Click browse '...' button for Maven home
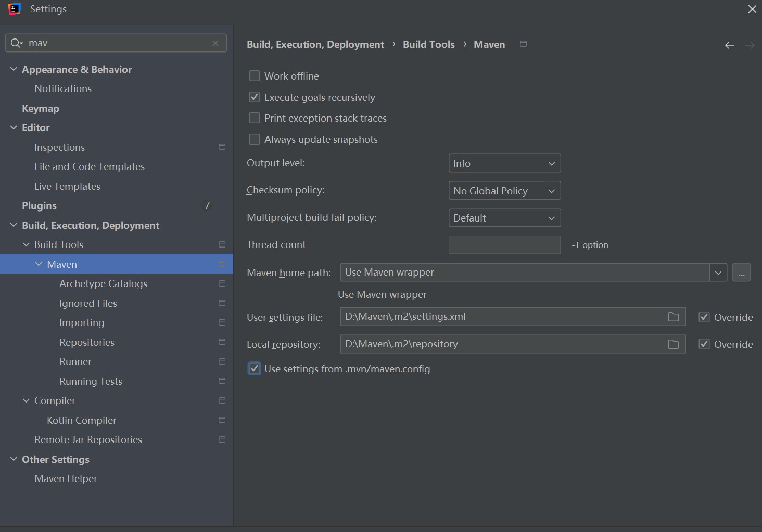 point(741,273)
